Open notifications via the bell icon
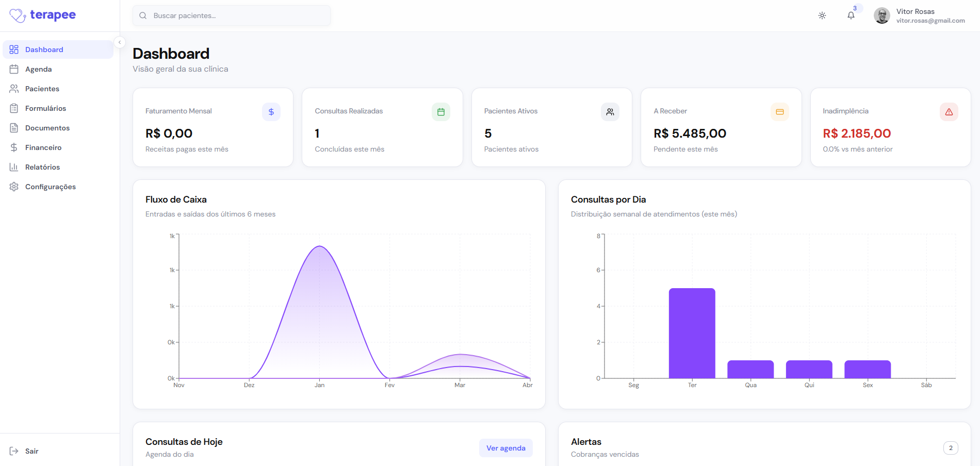Screen dimensions: 980x466 [851, 15]
